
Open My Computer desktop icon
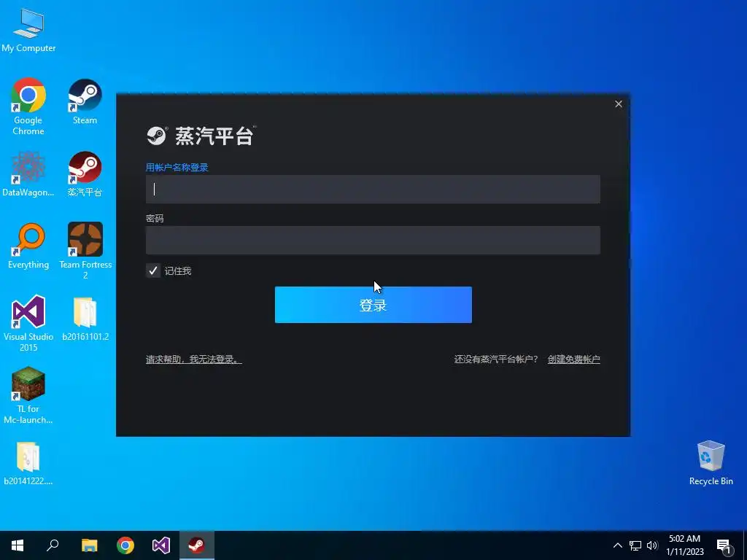(28, 30)
